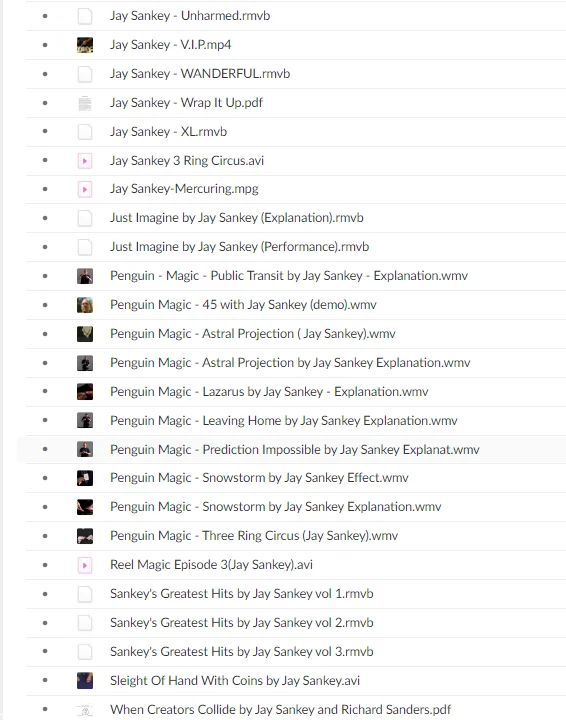Click thumbnail for Sleight Of Hand With Coins
Image resolution: width=566 pixels, height=720 pixels.
tap(85, 681)
